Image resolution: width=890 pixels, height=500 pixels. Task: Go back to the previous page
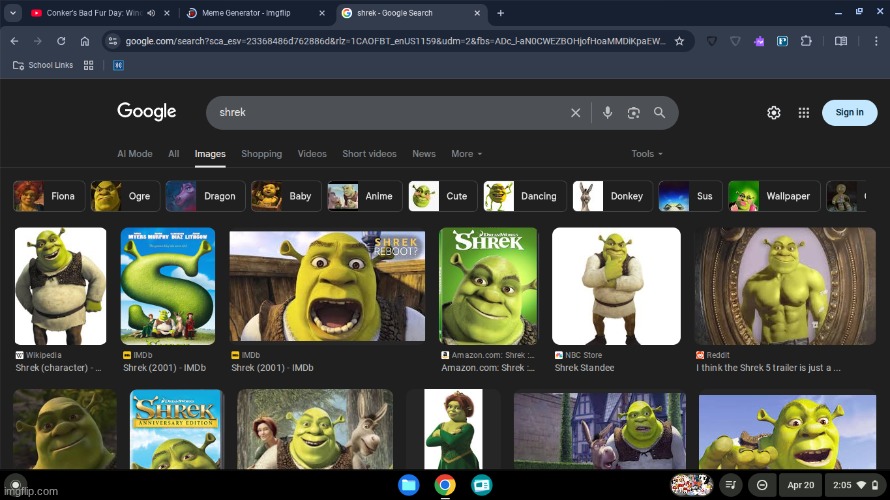(14, 41)
